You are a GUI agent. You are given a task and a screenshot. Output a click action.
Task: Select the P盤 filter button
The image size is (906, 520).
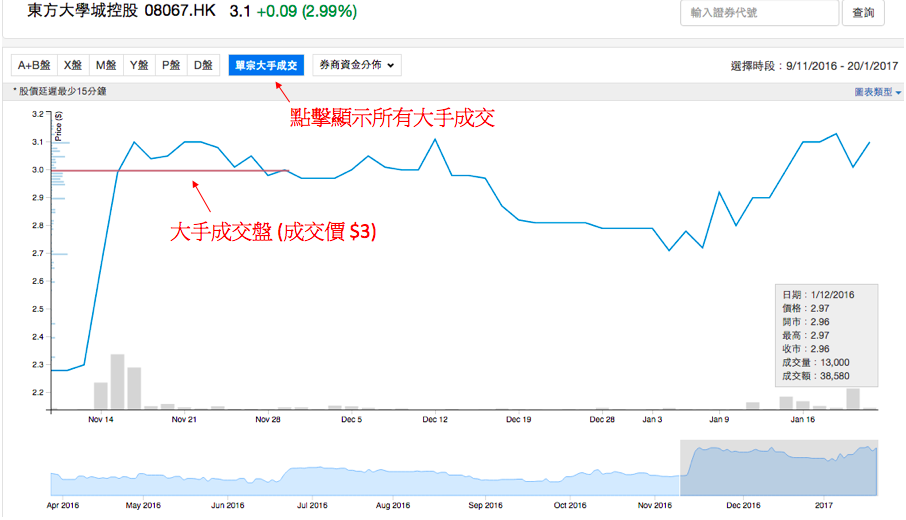click(171, 65)
